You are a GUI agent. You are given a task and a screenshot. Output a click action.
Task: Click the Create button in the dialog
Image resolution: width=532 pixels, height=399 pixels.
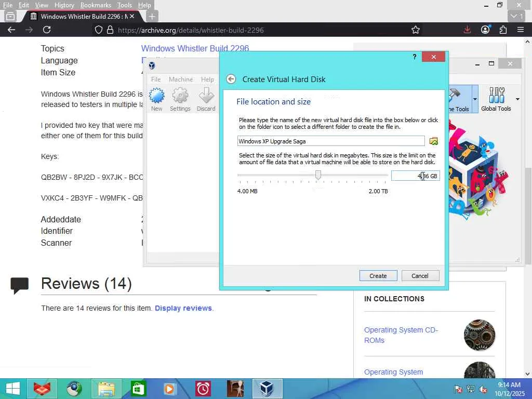378,276
